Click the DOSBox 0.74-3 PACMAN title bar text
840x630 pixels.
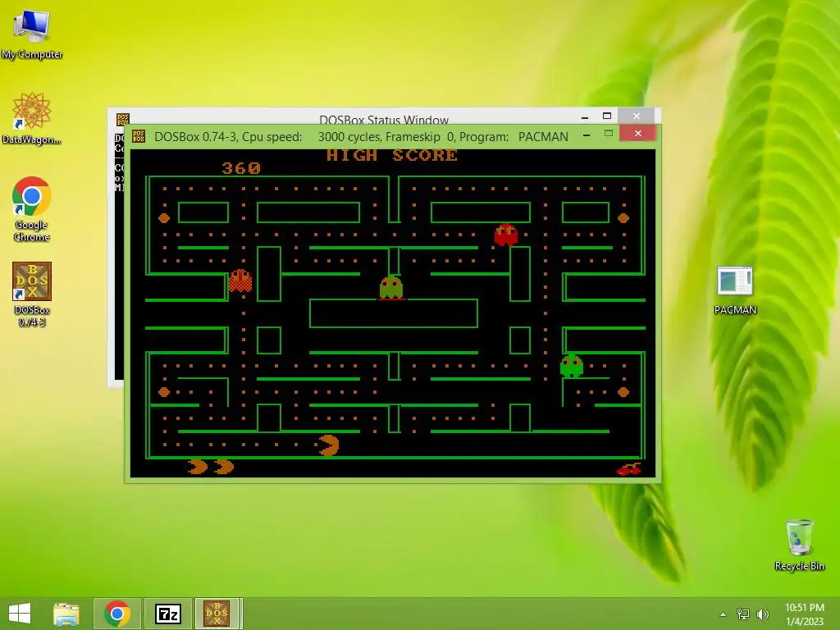(x=361, y=137)
